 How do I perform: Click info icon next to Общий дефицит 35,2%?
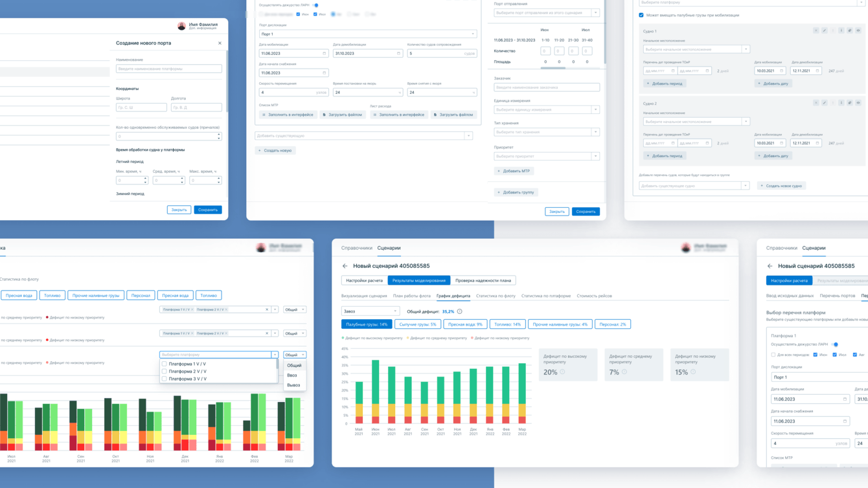click(x=460, y=311)
